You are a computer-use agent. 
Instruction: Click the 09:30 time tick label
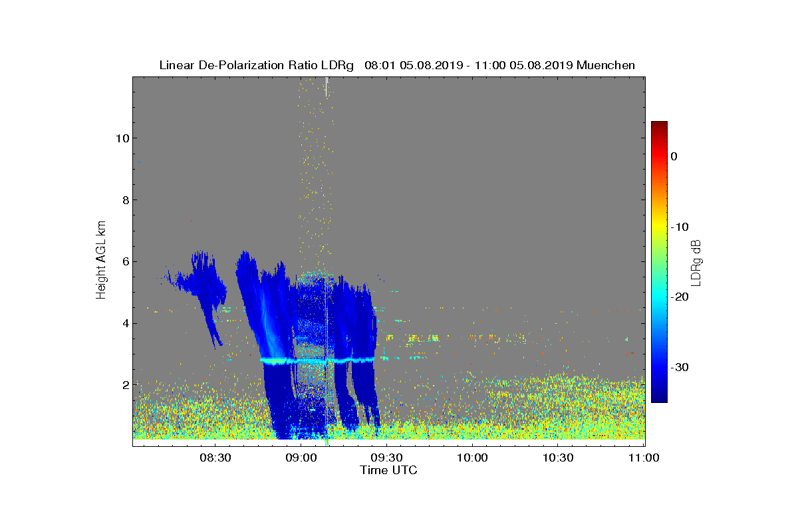click(x=386, y=458)
